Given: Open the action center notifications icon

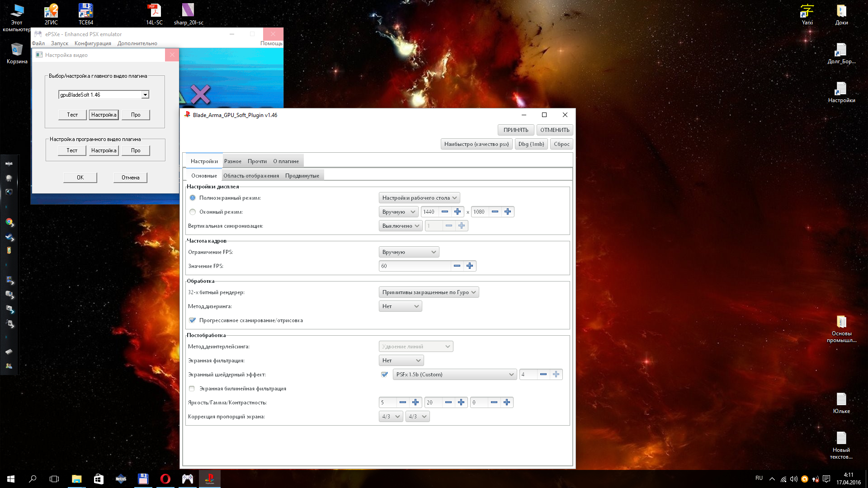Looking at the screenshot, I should coord(826,479).
